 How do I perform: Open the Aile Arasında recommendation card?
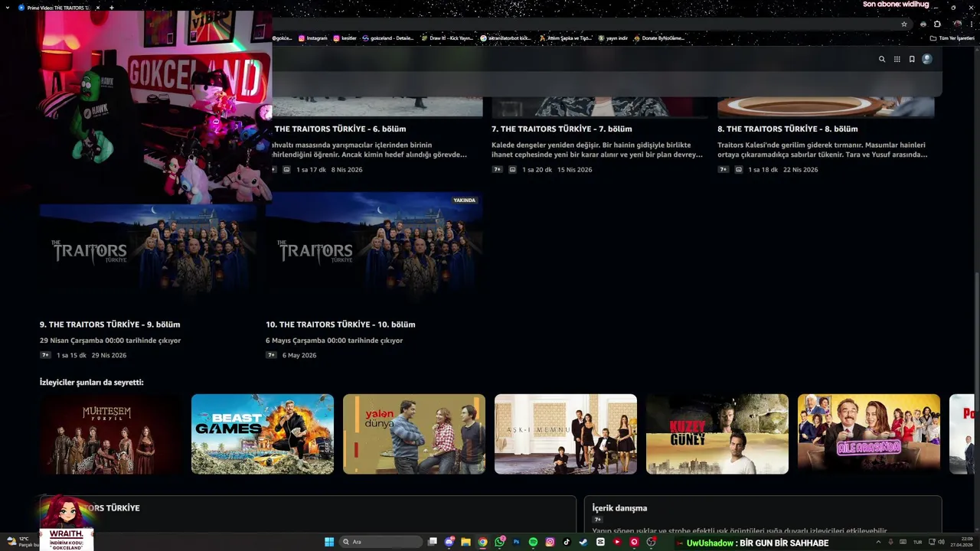869,434
